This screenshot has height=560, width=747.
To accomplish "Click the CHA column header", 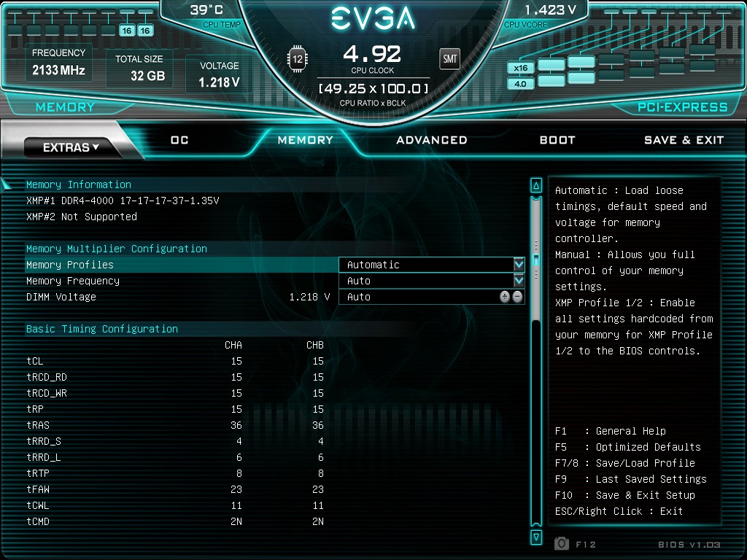I will (x=233, y=345).
